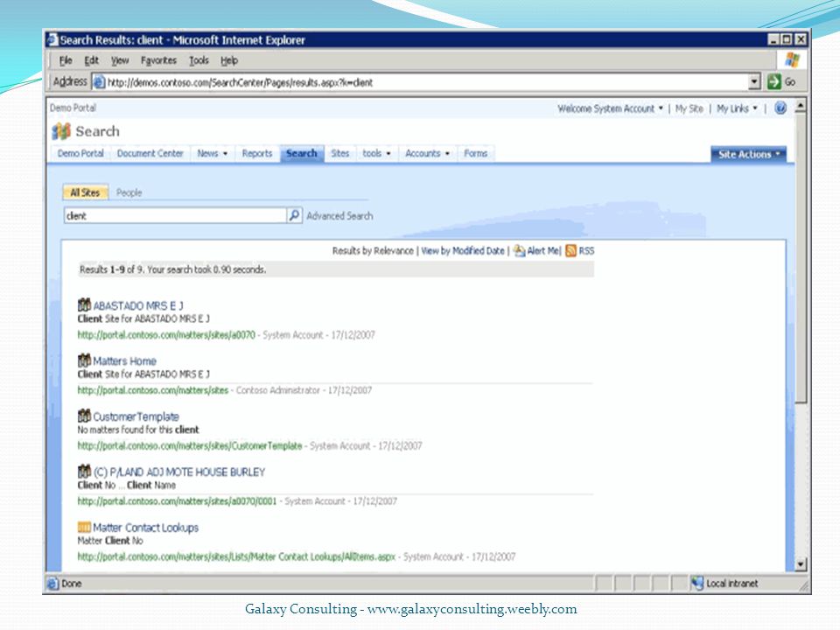This screenshot has height=630, width=840.
Task: Click the status bar Done page icon
Action: 52,584
